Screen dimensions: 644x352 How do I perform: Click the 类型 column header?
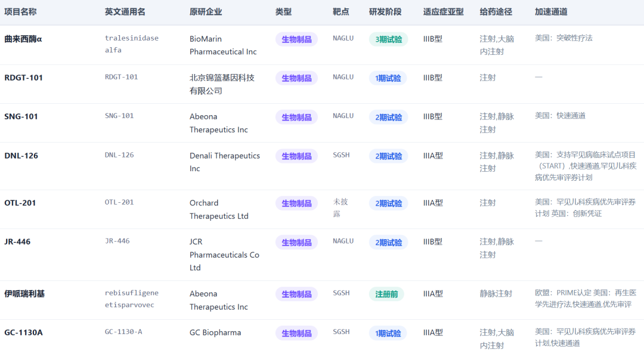point(283,12)
